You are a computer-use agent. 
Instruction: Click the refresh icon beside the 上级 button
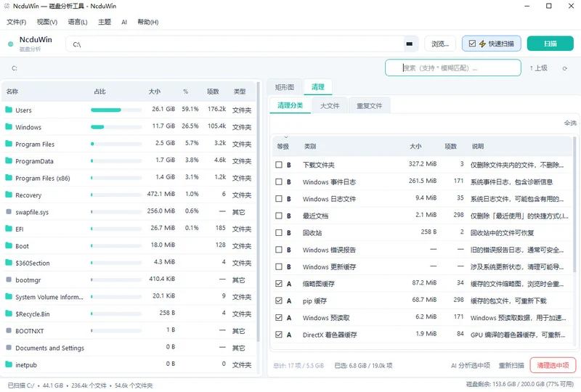click(565, 68)
